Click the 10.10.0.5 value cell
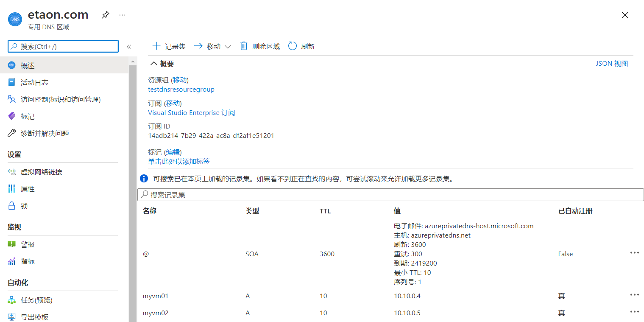The height and width of the screenshot is (322, 644). point(407,313)
